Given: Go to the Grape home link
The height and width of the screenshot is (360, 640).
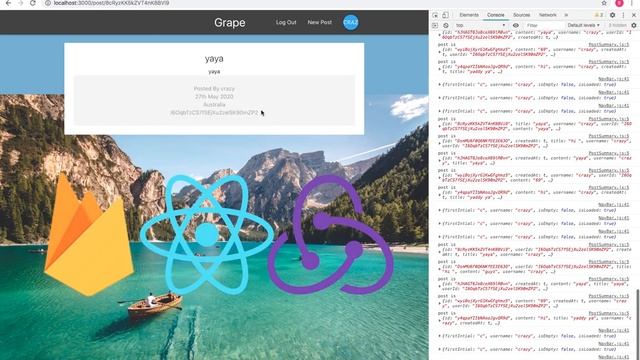Looking at the screenshot, I should pyautogui.click(x=230, y=22).
